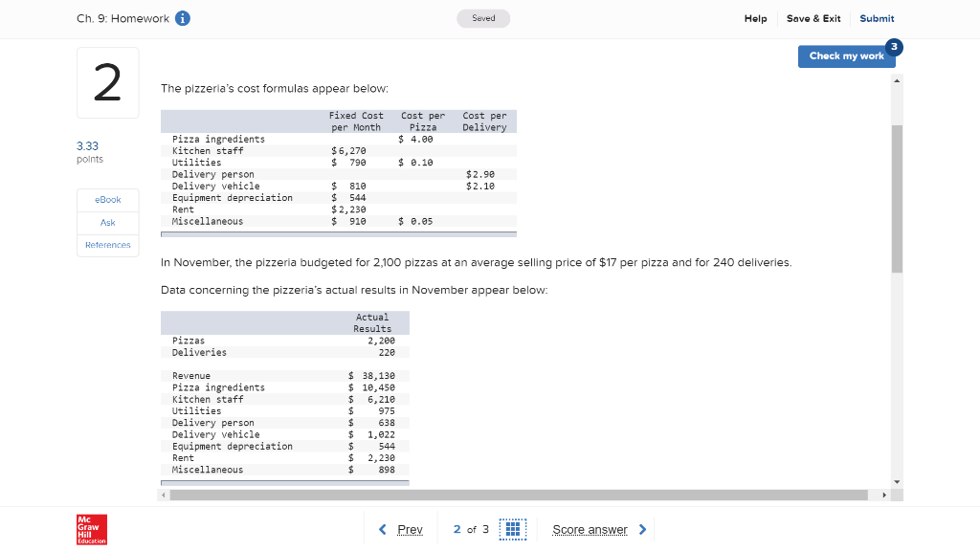
Task: Open the assignment information icon
Action: [182, 17]
